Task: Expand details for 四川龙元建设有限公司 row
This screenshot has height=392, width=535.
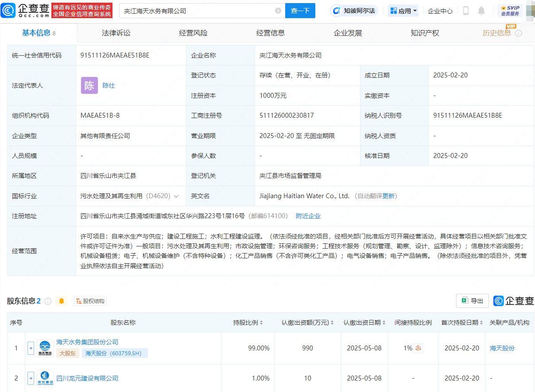Action: tap(31, 378)
